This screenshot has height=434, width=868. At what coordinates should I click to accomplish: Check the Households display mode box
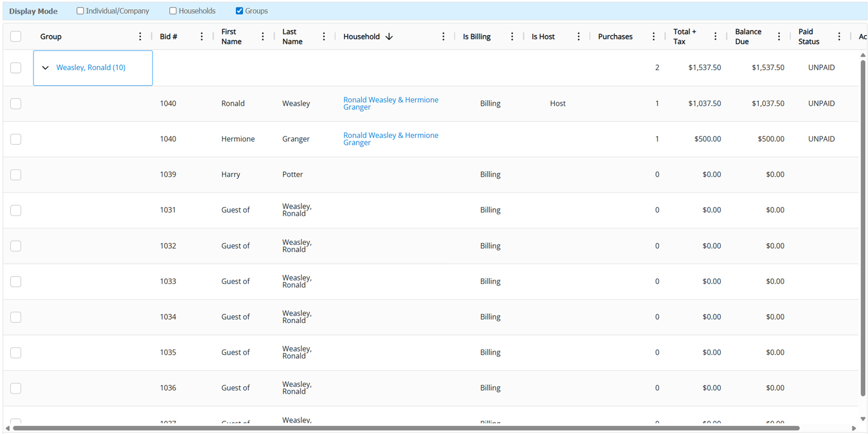click(173, 11)
